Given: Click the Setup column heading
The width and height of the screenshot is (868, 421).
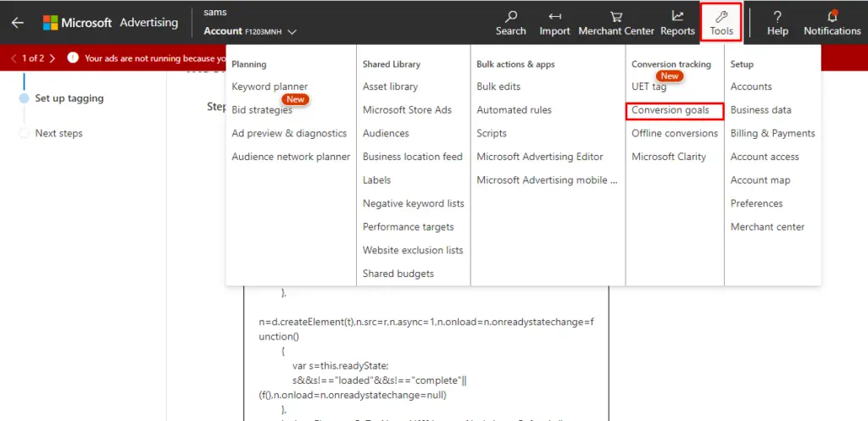Looking at the screenshot, I should coord(742,64).
